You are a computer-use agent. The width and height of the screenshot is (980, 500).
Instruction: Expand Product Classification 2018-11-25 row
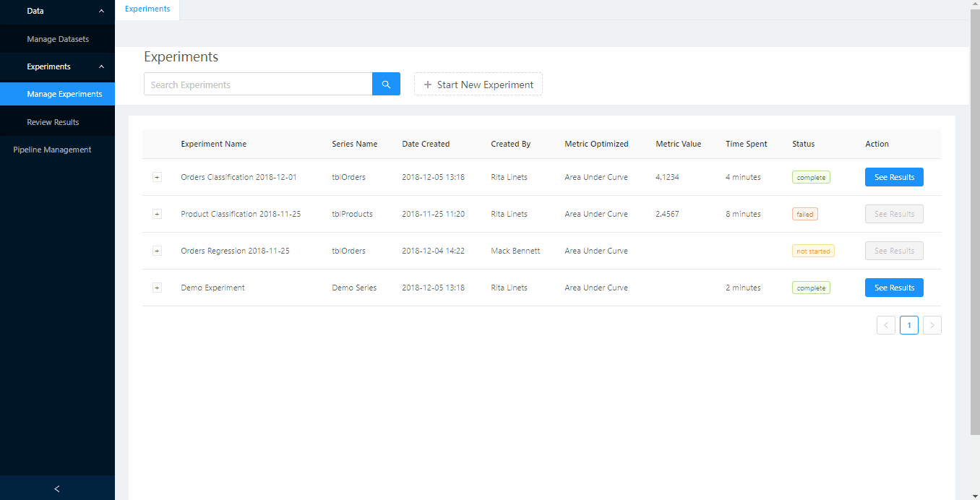157,214
